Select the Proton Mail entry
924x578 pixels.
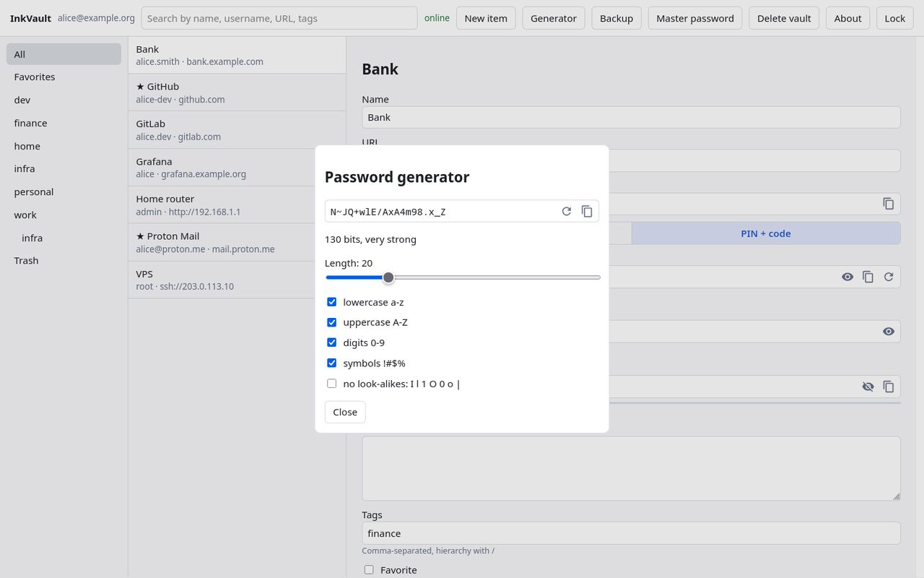(237, 242)
